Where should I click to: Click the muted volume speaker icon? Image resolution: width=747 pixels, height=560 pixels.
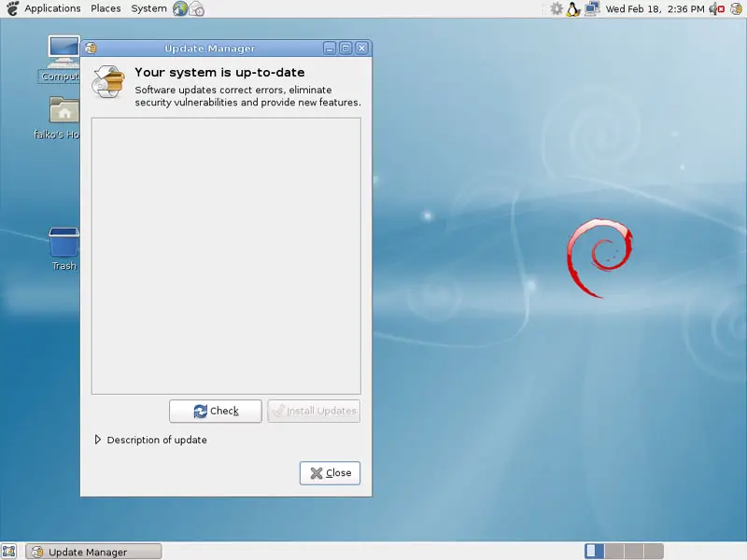pyautogui.click(x=717, y=8)
